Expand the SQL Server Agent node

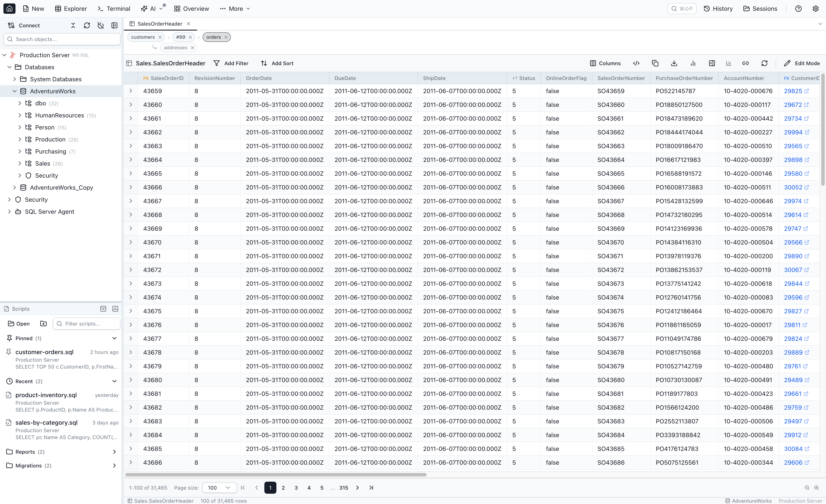coord(9,212)
